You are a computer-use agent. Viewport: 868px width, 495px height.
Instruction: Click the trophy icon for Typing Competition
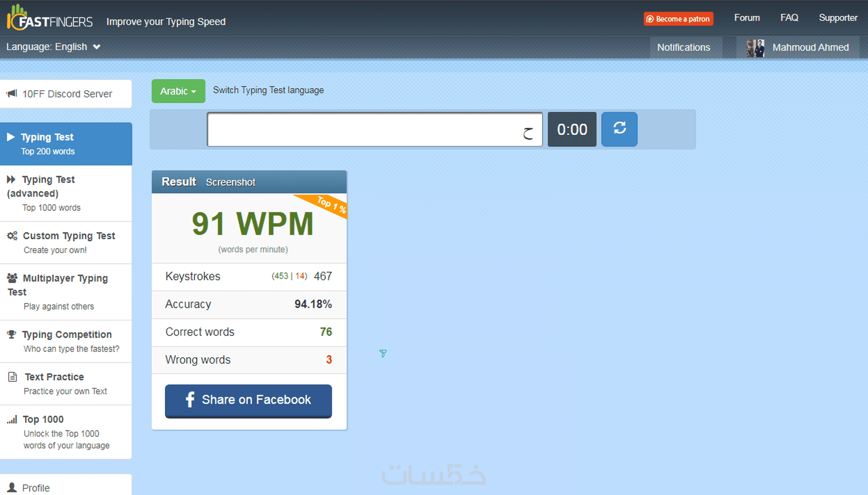pyautogui.click(x=11, y=334)
